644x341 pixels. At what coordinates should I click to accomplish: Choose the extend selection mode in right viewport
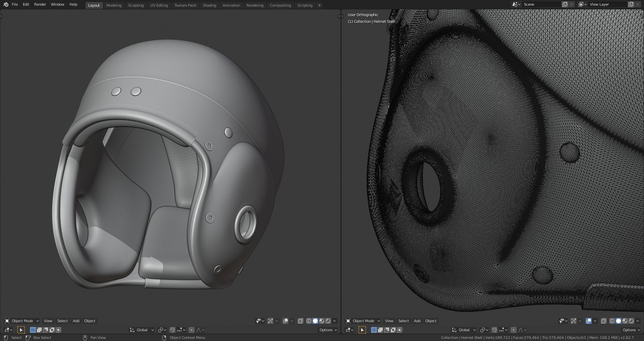pyautogui.click(x=380, y=330)
